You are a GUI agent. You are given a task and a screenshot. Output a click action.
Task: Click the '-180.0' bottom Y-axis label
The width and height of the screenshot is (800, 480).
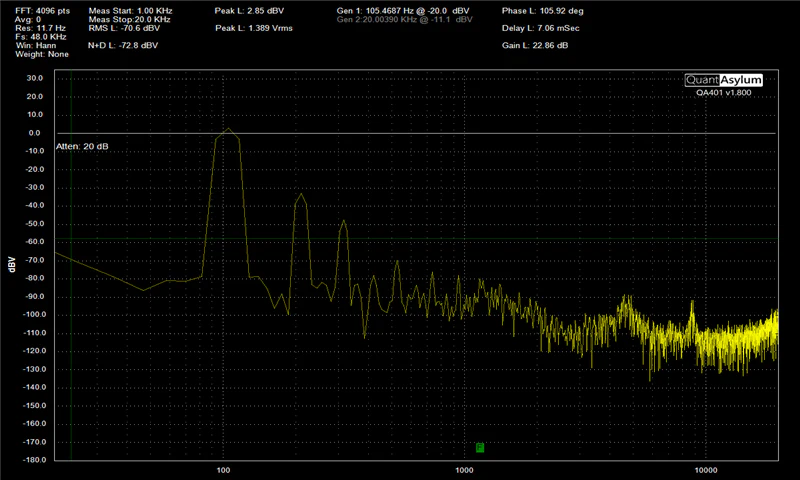34,460
